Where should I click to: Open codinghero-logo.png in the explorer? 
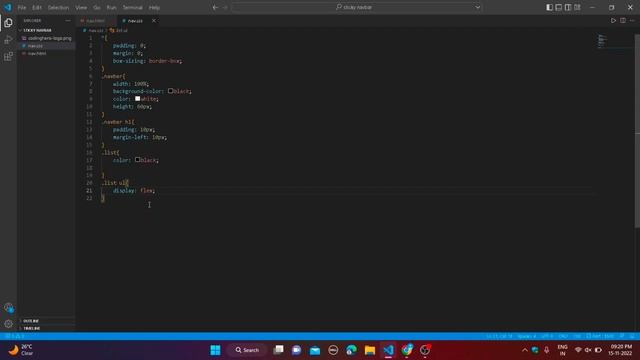pyautogui.click(x=49, y=38)
